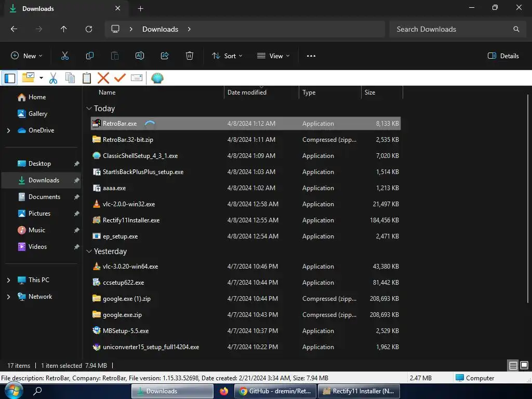The height and width of the screenshot is (399, 532).
Task: Open the New dropdown menu
Action: tap(26, 56)
